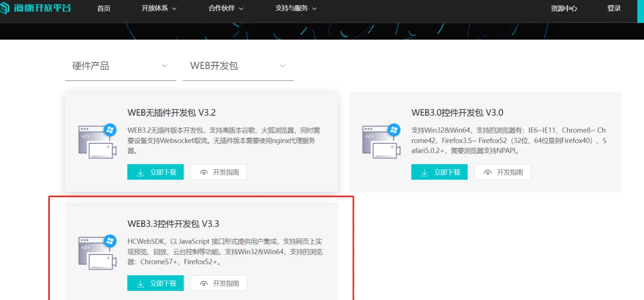The image size is (644, 300).
Task: Click eye icon in V3.3 开发指南 button
Action: coord(204,283)
